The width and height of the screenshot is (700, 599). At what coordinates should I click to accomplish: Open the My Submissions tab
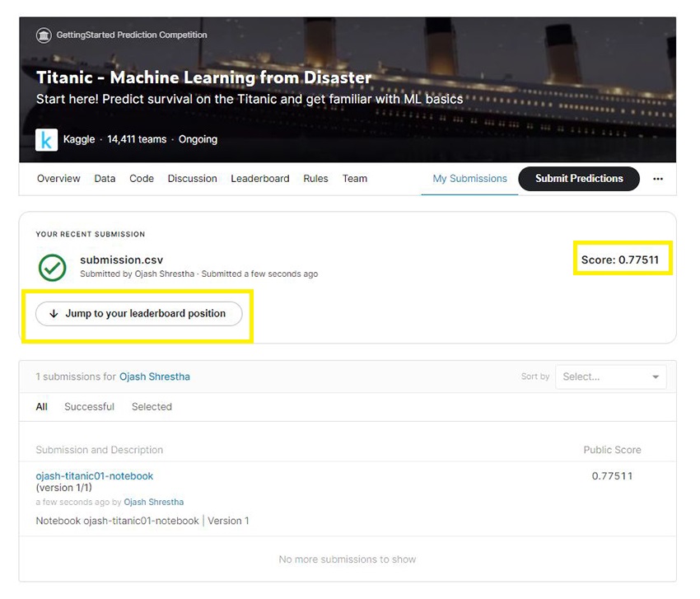click(469, 179)
